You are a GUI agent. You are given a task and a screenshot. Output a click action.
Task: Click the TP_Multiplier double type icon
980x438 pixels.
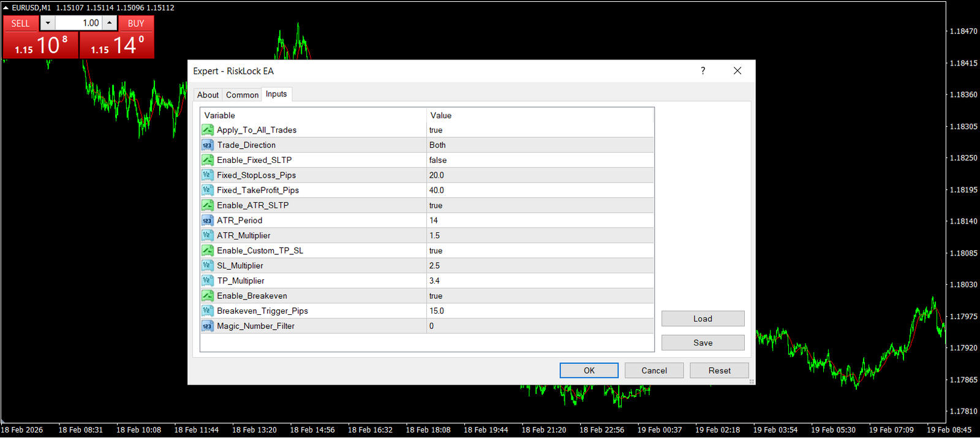208,281
